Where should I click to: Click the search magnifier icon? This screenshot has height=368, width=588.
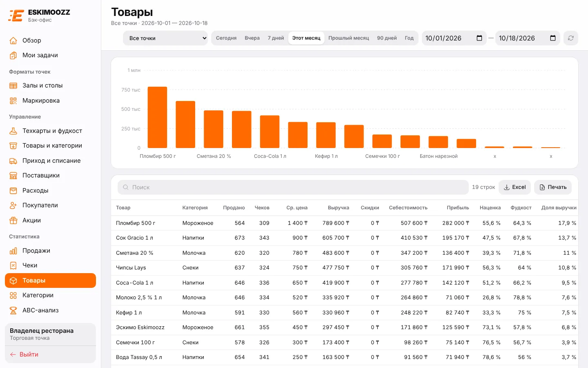(x=126, y=187)
